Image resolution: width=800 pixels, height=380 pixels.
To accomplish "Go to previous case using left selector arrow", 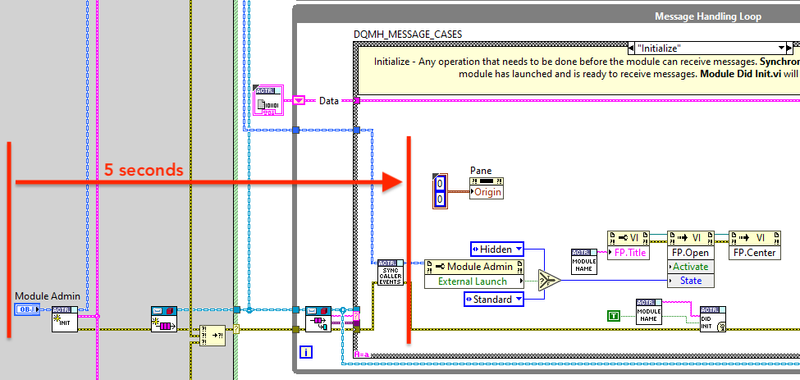I will 631,48.
